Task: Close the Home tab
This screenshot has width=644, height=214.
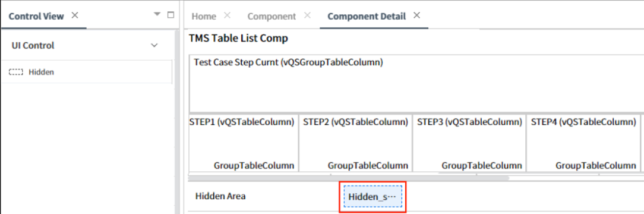Action: (x=227, y=15)
